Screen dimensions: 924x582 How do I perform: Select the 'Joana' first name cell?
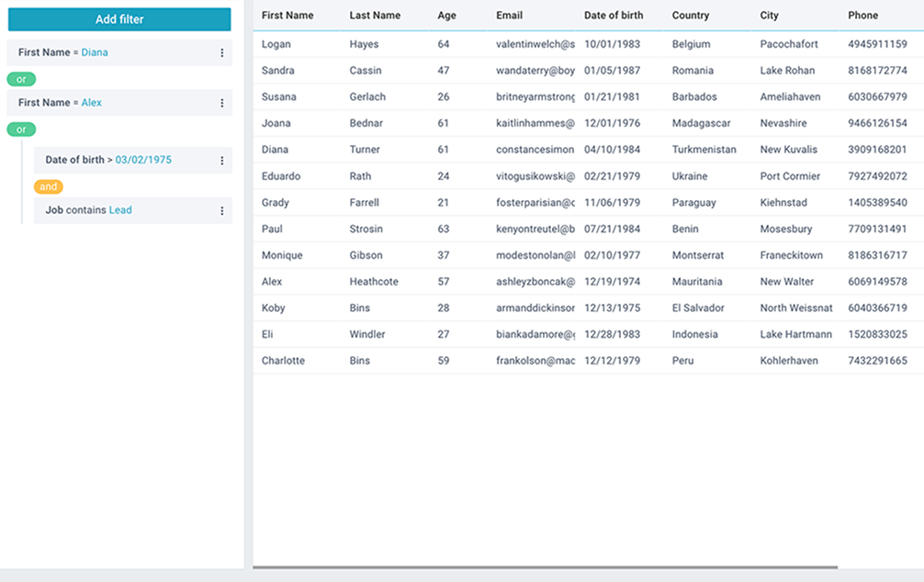point(276,123)
